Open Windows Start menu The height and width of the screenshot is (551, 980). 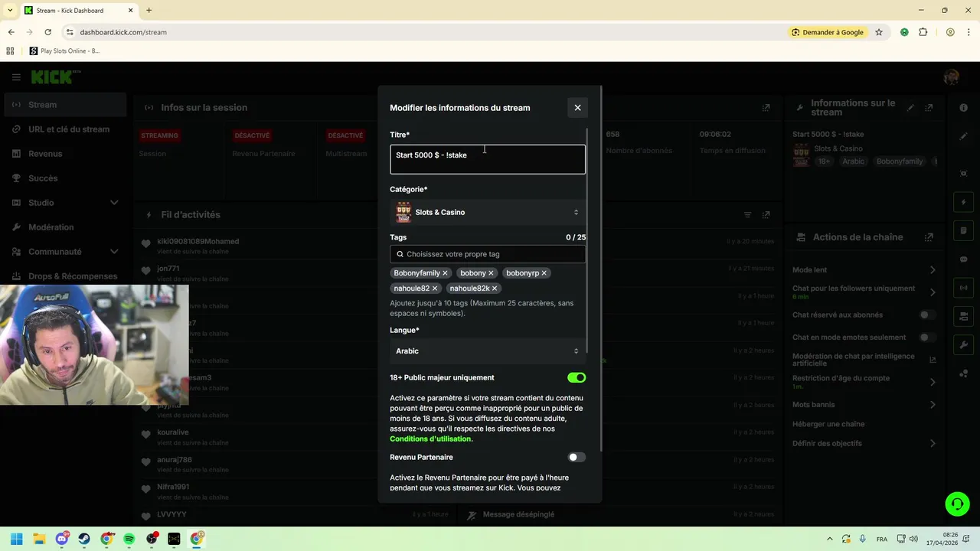16,539
